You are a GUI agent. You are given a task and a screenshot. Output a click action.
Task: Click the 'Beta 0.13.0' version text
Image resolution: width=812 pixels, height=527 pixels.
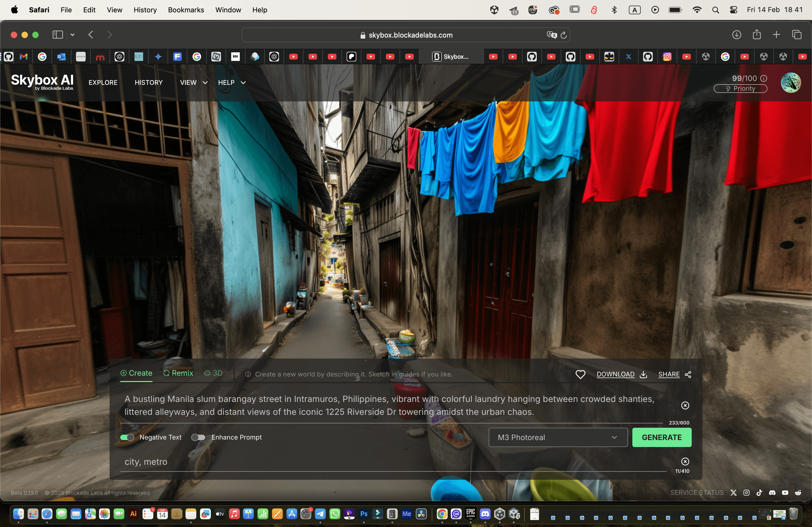24,493
